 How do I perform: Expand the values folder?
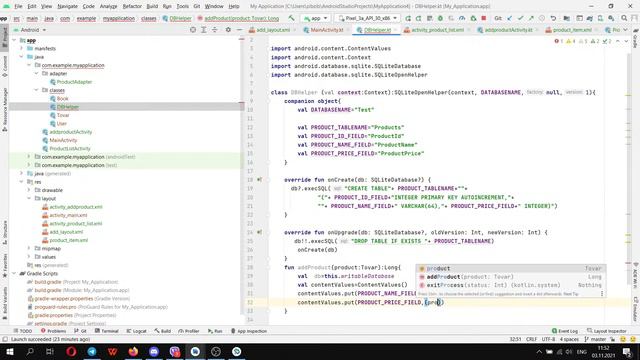point(29,257)
